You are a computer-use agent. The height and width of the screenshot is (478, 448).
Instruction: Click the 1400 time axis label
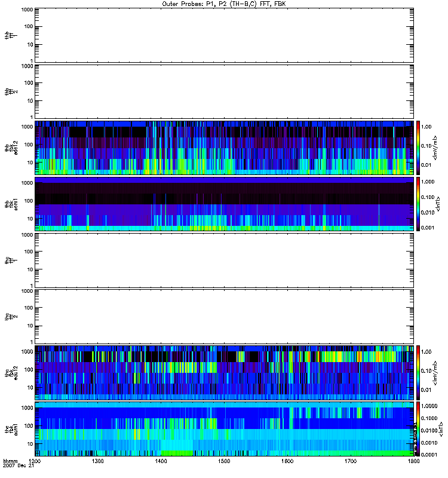pyautogui.click(x=161, y=462)
